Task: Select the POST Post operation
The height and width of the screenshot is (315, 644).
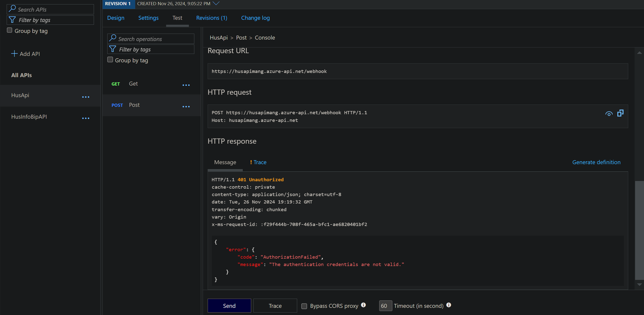Action: coord(152,105)
